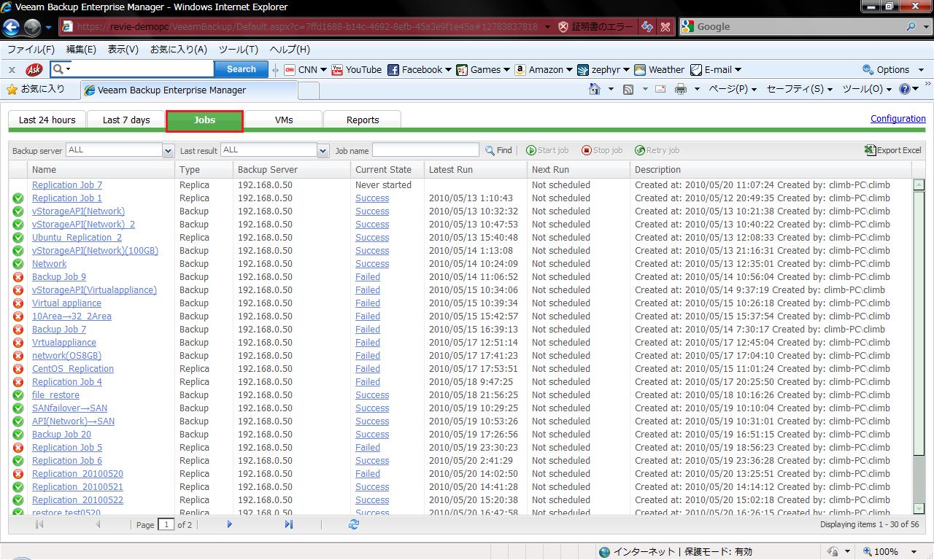Click the Retry job icon

(640, 150)
